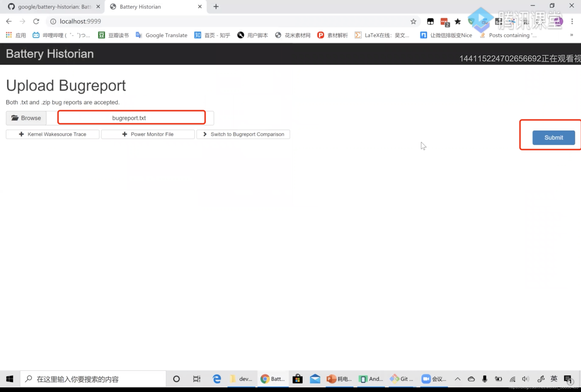
Task: Click the Browse folder button
Action: (26, 118)
